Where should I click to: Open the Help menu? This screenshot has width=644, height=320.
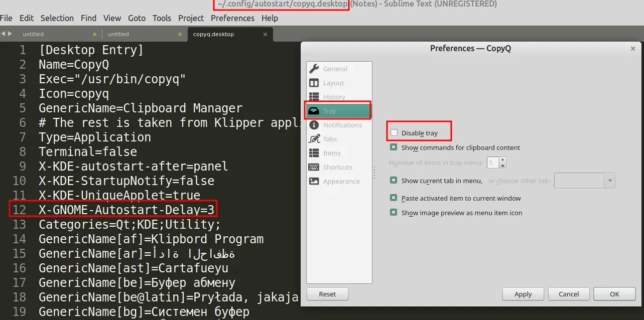pos(270,18)
